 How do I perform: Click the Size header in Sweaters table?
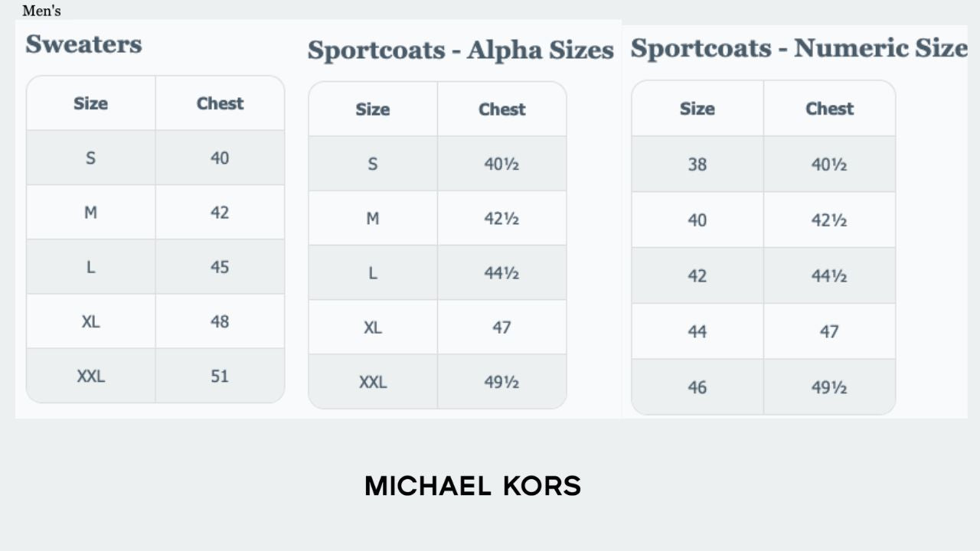[90, 103]
